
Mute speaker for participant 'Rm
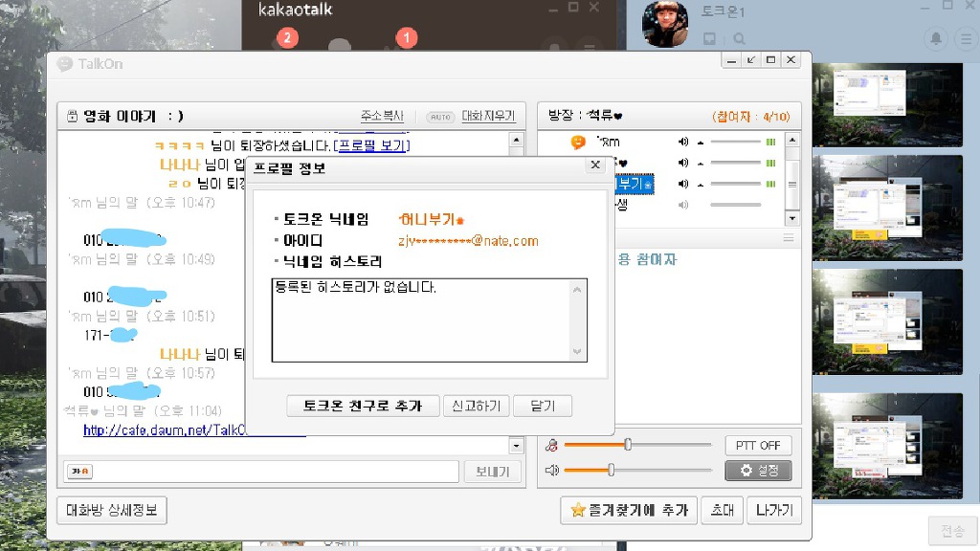[683, 142]
